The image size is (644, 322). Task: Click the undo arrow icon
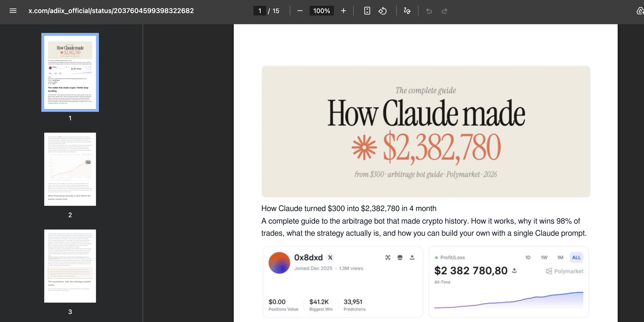coord(429,11)
